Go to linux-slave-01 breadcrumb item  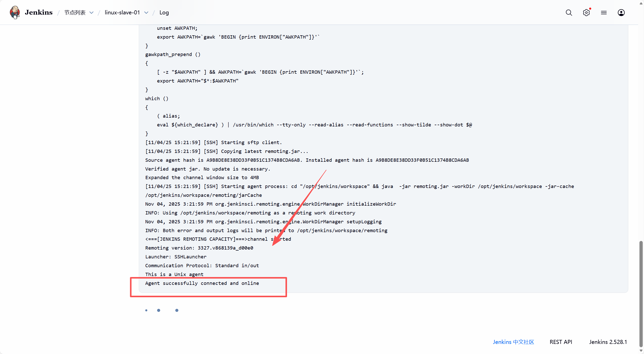tap(122, 13)
